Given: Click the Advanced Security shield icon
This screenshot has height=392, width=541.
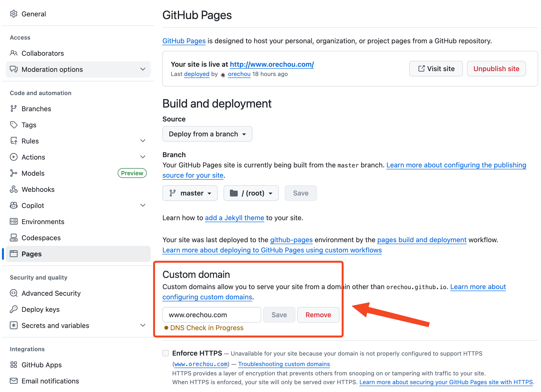Looking at the screenshot, I should click(14, 293).
